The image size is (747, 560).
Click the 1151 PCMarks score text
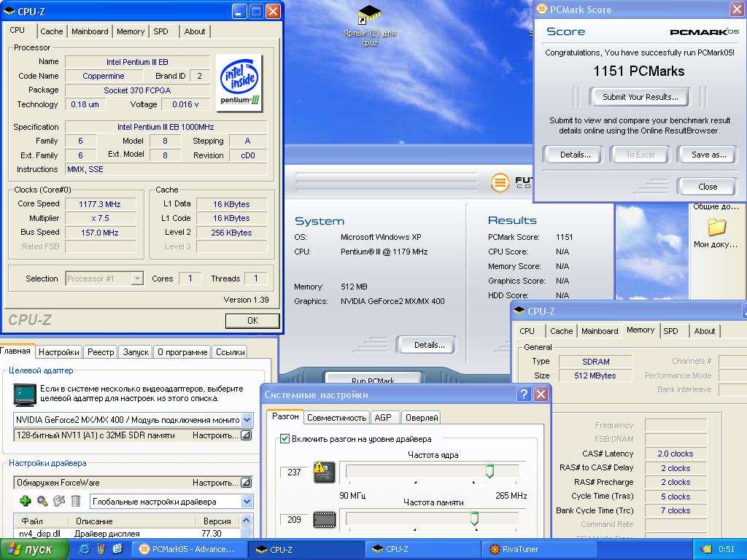pyautogui.click(x=638, y=71)
